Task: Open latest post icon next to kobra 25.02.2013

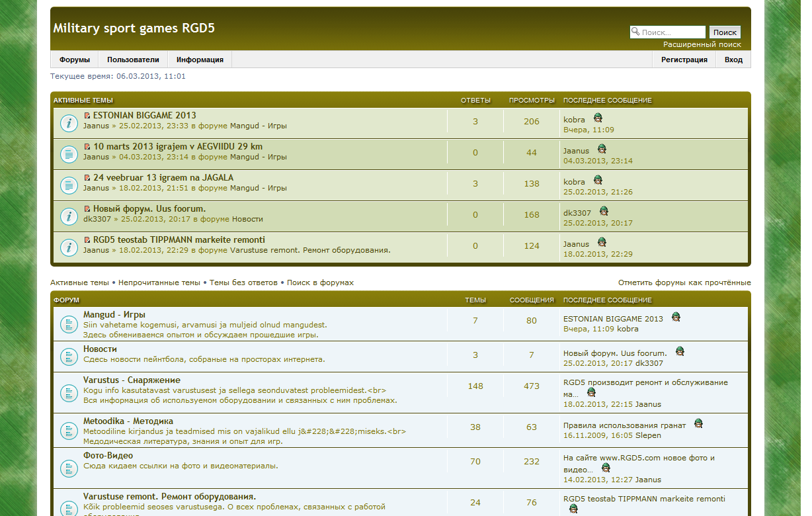Action: coord(598,180)
